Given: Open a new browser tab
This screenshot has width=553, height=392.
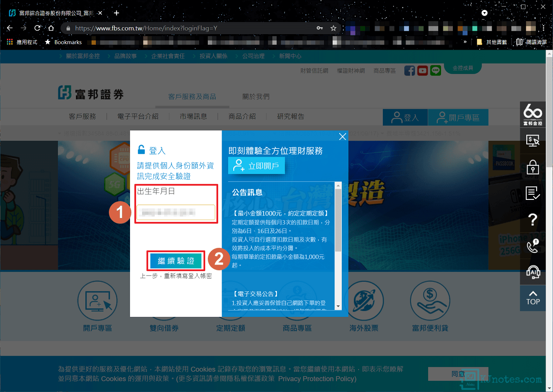Looking at the screenshot, I should [x=116, y=13].
